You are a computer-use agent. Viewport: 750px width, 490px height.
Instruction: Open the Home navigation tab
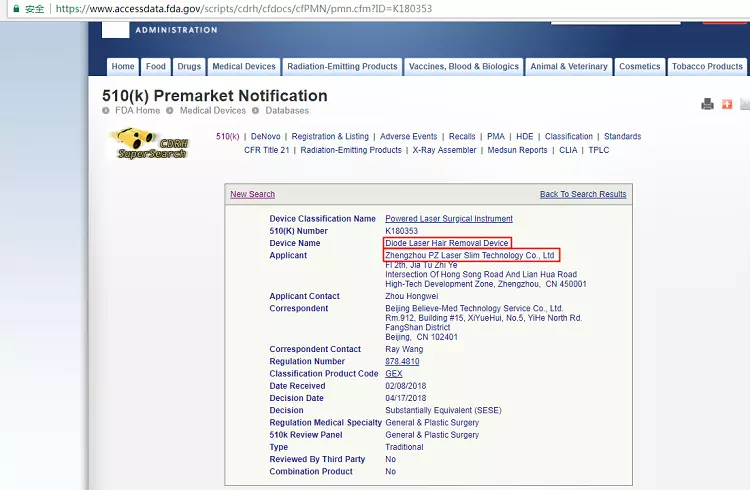point(123,67)
